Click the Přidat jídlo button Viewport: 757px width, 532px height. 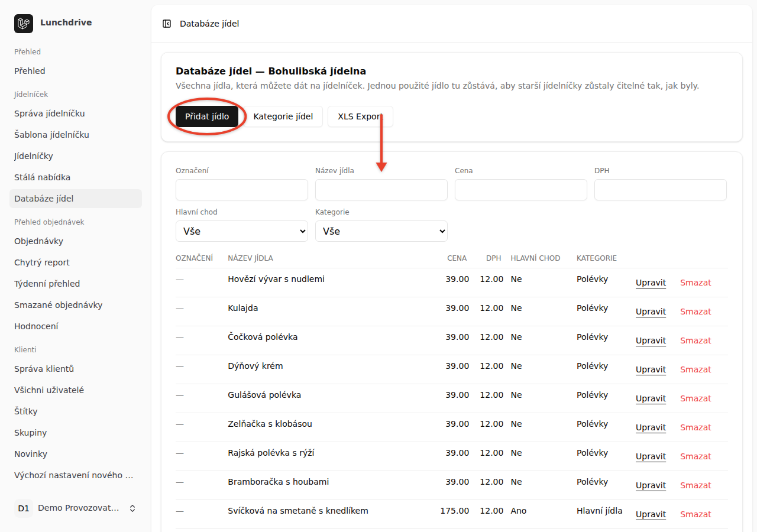[x=207, y=116]
